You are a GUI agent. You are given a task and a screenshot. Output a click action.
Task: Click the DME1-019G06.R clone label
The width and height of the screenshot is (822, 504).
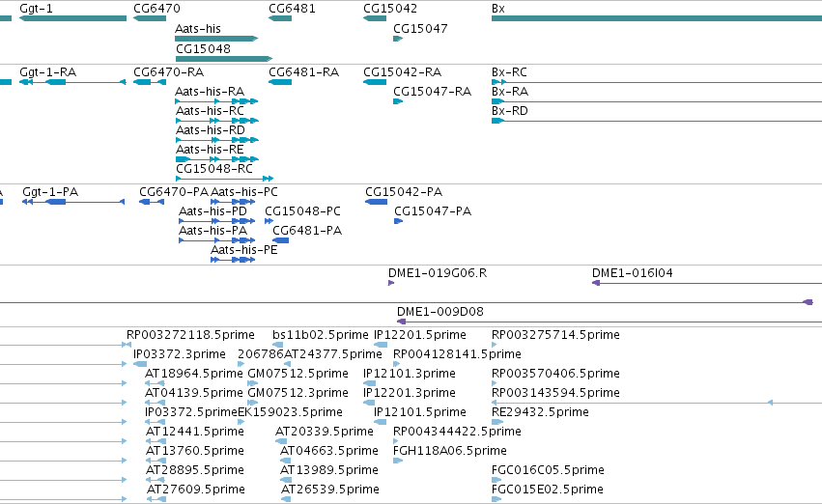point(438,273)
